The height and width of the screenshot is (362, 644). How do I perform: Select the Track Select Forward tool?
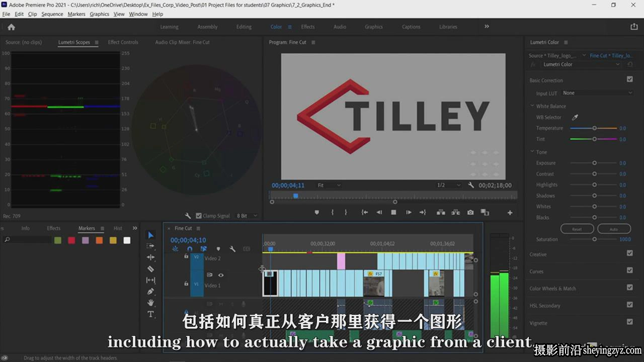pos(150,246)
